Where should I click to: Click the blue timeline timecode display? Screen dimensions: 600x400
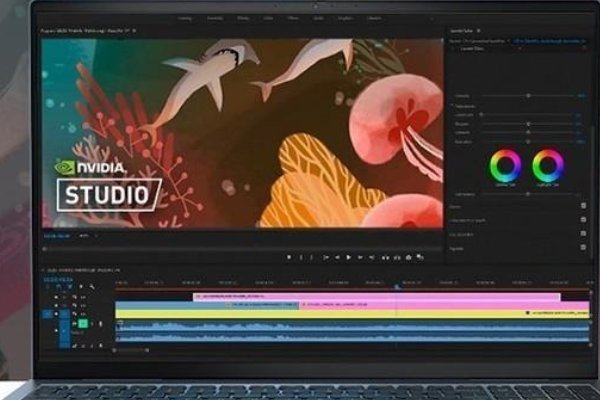tap(55, 279)
